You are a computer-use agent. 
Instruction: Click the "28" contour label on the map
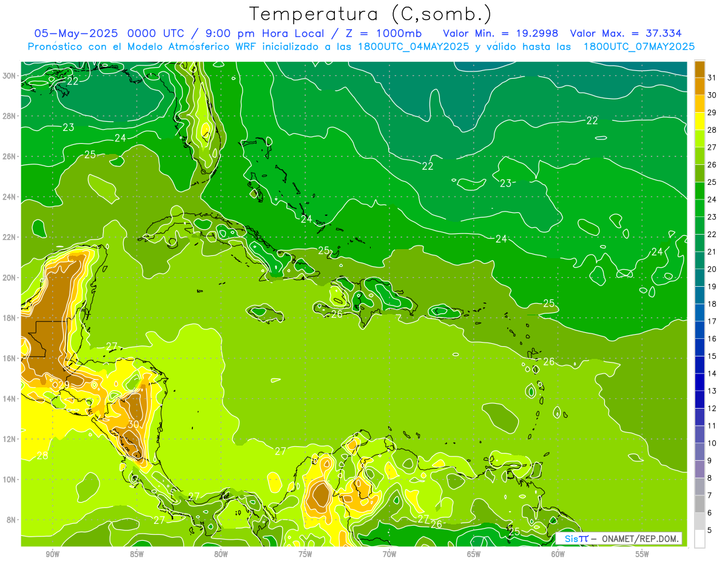tap(42, 456)
